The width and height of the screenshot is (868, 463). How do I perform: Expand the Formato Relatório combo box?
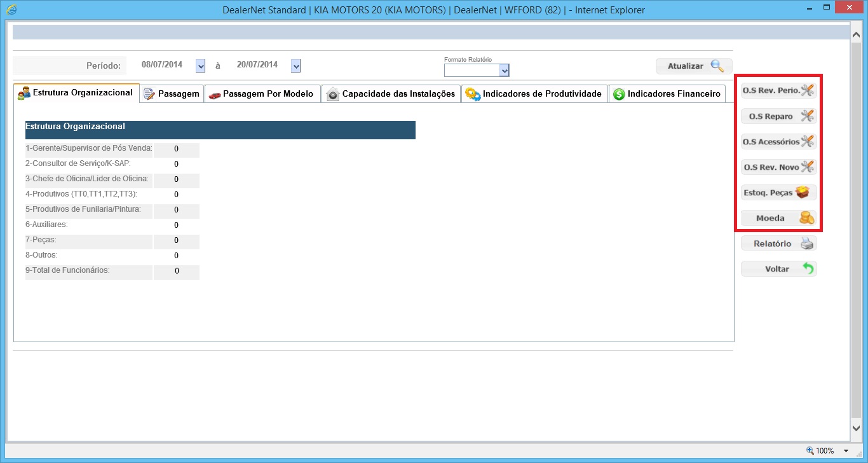505,71
